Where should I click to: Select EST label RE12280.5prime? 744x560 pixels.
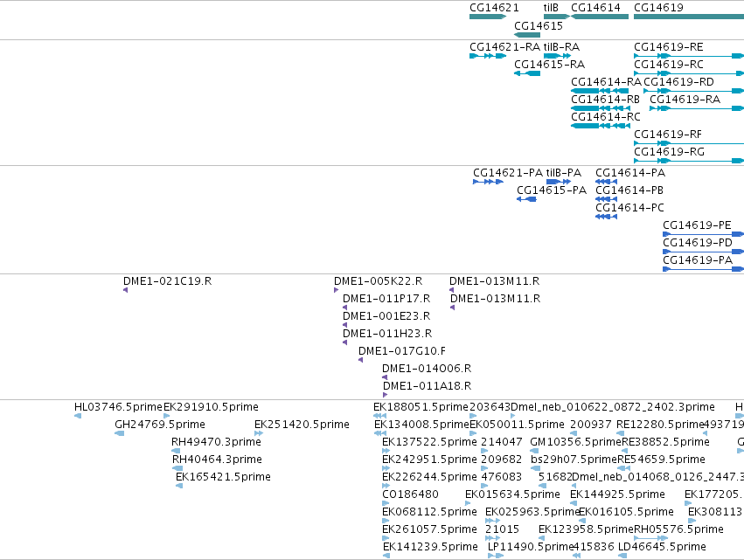coord(659,425)
